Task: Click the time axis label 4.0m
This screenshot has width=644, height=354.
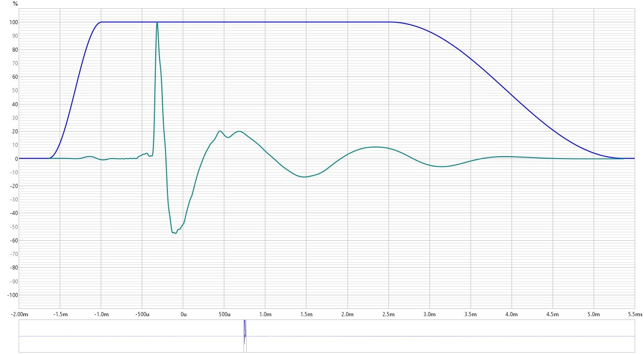Action: 512,314
